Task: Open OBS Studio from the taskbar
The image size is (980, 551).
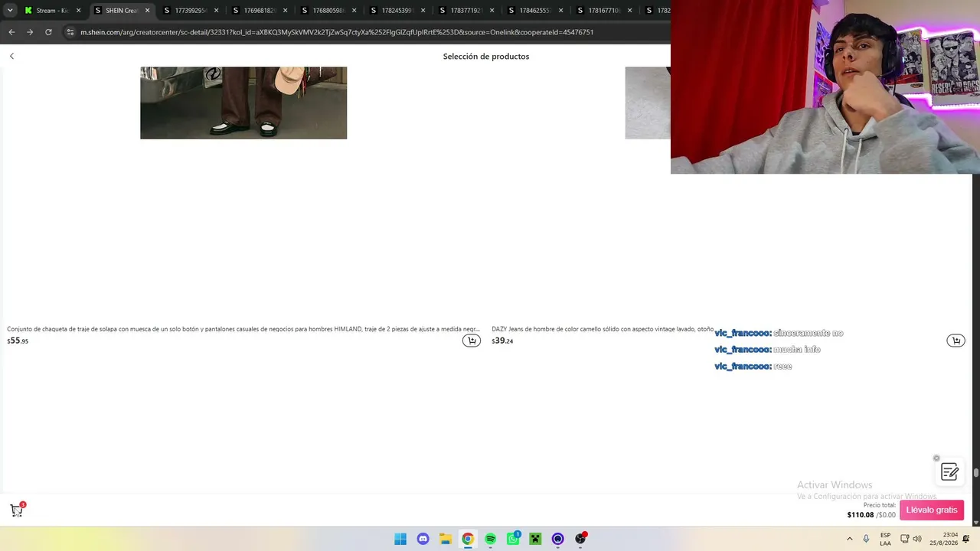Action: (x=580, y=539)
